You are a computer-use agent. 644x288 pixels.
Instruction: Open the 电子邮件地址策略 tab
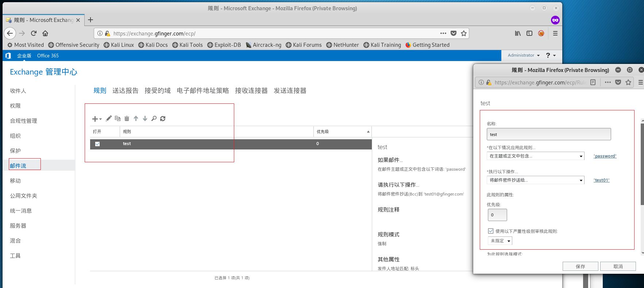coord(203,91)
